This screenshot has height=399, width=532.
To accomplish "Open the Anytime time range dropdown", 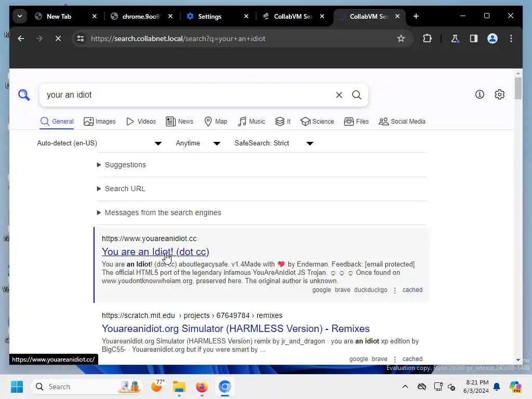I will (198, 143).
